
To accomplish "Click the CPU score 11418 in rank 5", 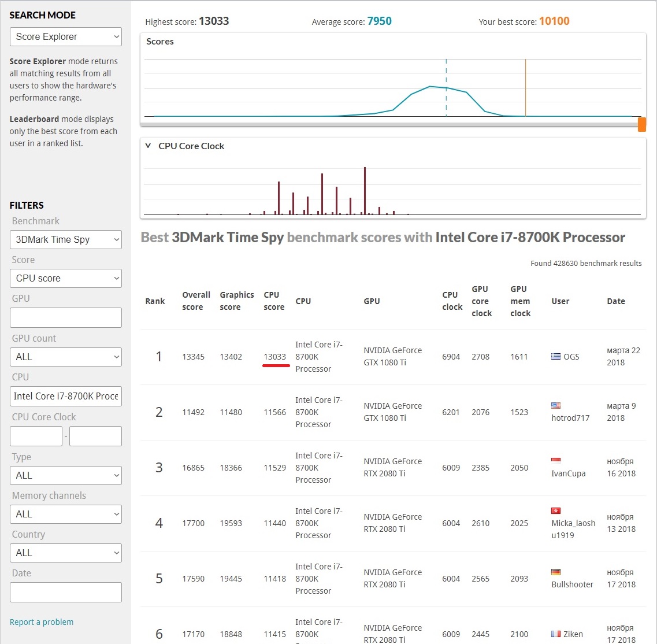I will click(275, 579).
